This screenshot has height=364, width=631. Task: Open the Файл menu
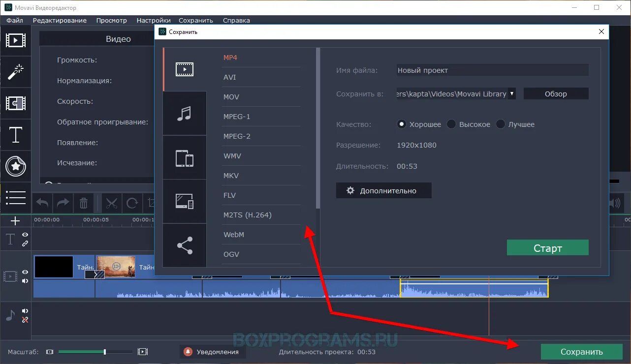[15, 20]
